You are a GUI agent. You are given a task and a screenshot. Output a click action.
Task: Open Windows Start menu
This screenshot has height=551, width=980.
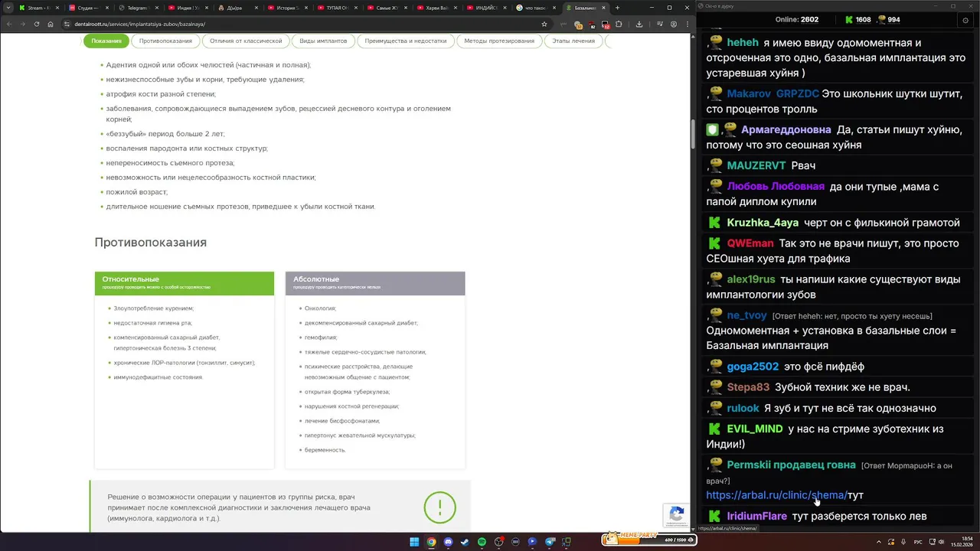[x=414, y=542]
